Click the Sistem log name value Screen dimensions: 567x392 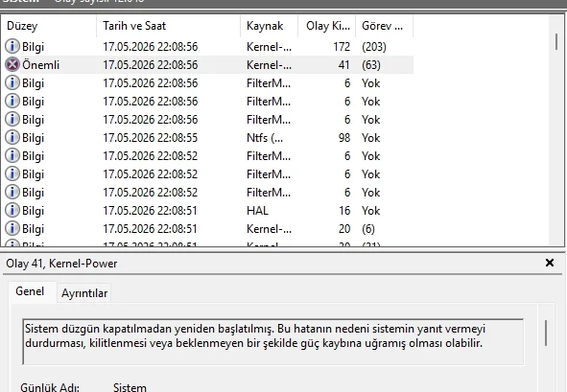click(x=130, y=387)
